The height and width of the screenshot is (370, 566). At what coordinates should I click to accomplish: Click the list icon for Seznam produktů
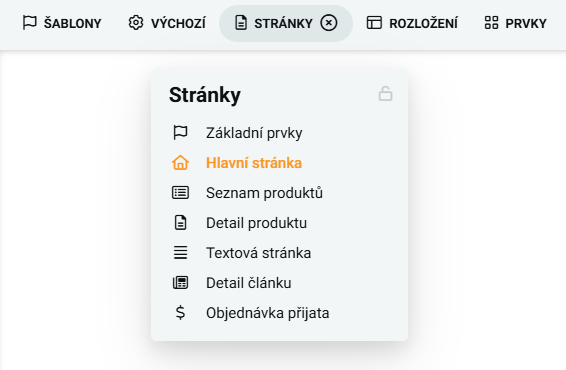pyautogui.click(x=180, y=193)
